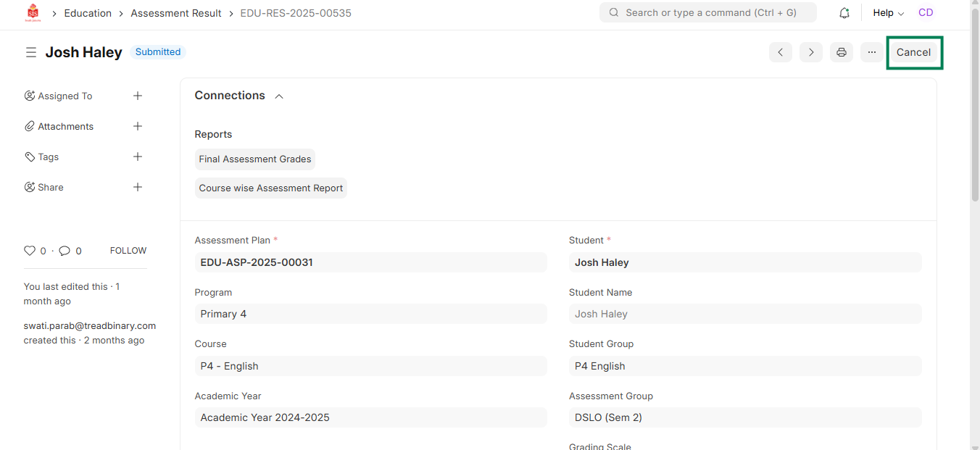Add a tag with plus icon
980x450 pixels.
[138, 157]
